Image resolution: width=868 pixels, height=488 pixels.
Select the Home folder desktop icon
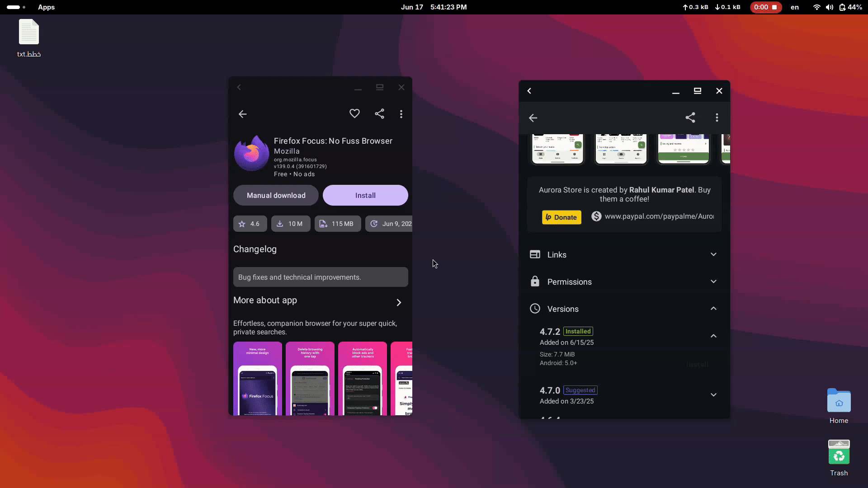pos(839,406)
